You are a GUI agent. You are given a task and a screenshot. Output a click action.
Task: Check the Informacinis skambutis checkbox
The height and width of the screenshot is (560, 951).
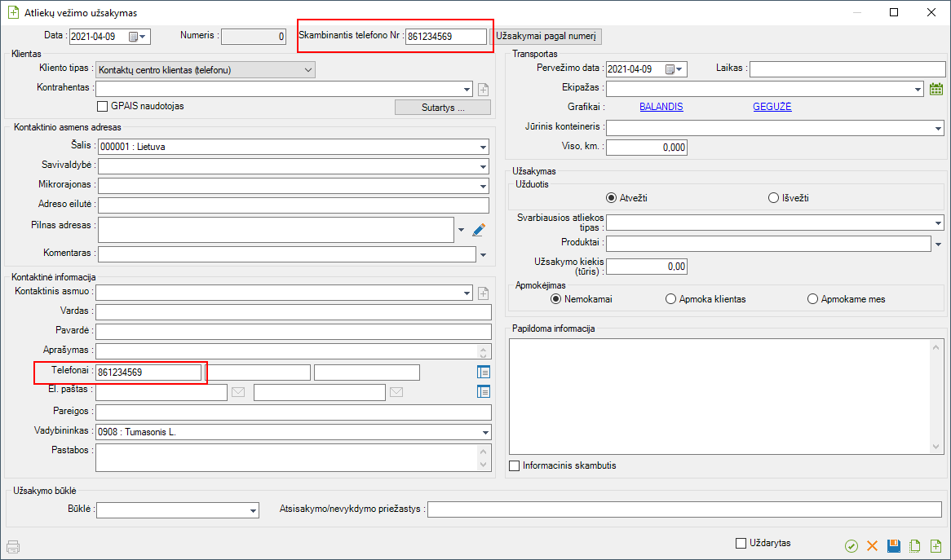[514, 465]
